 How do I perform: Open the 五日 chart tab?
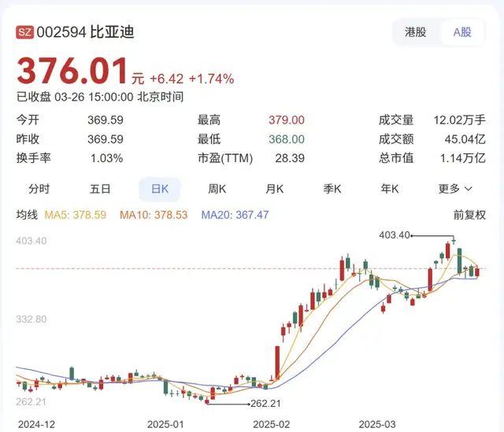pyautogui.click(x=100, y=189)
